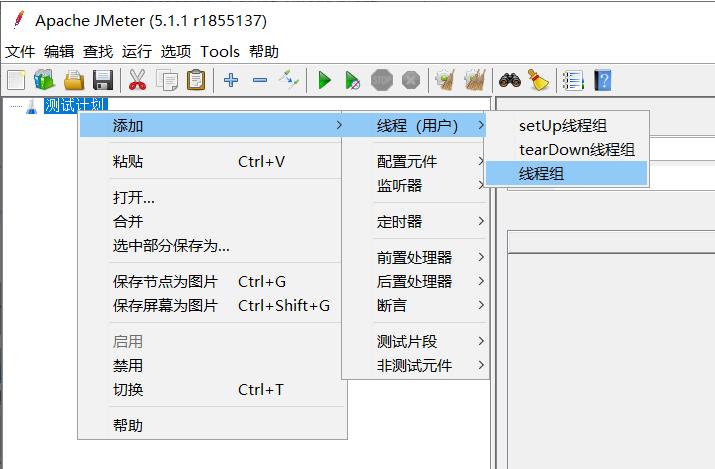
Task: Click the JMeter feather title icon
Action: point(19,20)
